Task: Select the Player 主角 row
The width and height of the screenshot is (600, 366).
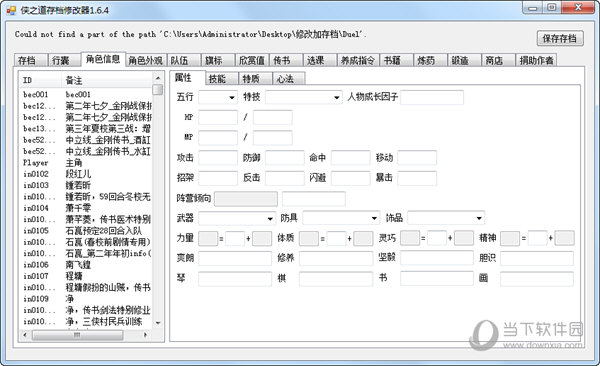Action: 87,163
